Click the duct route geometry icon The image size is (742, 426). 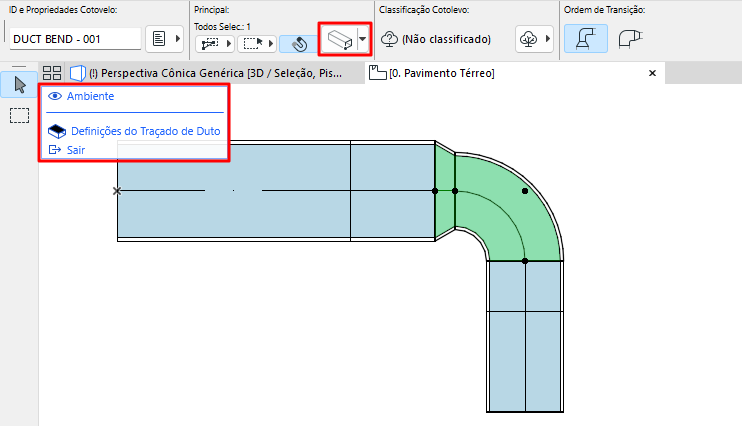pyautogui.click(x=339, y=39)
